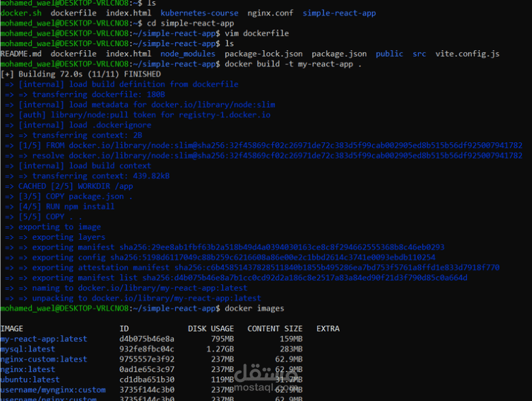Viewport: 532px width, 401px height.
Task: Click the '795MB' disk usage value
Action: tap(222, 339)
